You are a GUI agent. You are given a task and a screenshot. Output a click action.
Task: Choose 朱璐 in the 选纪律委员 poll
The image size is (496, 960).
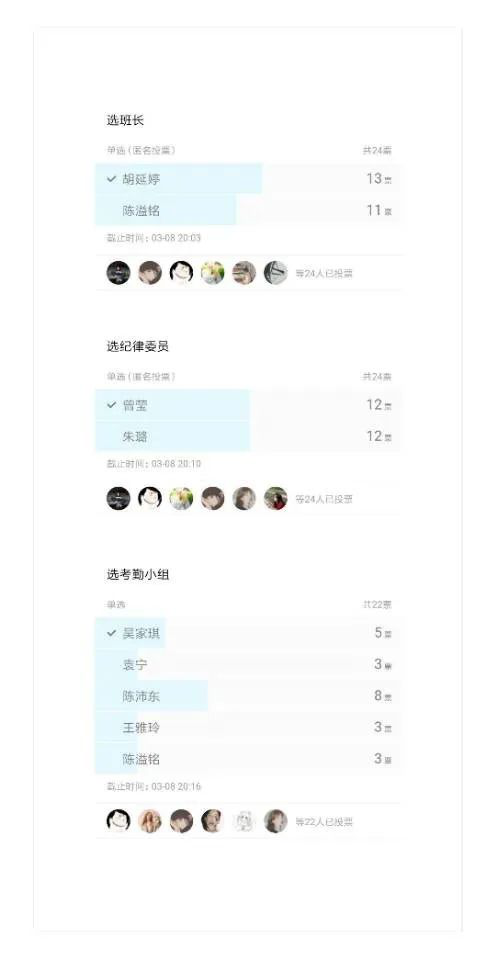[248, 437]
